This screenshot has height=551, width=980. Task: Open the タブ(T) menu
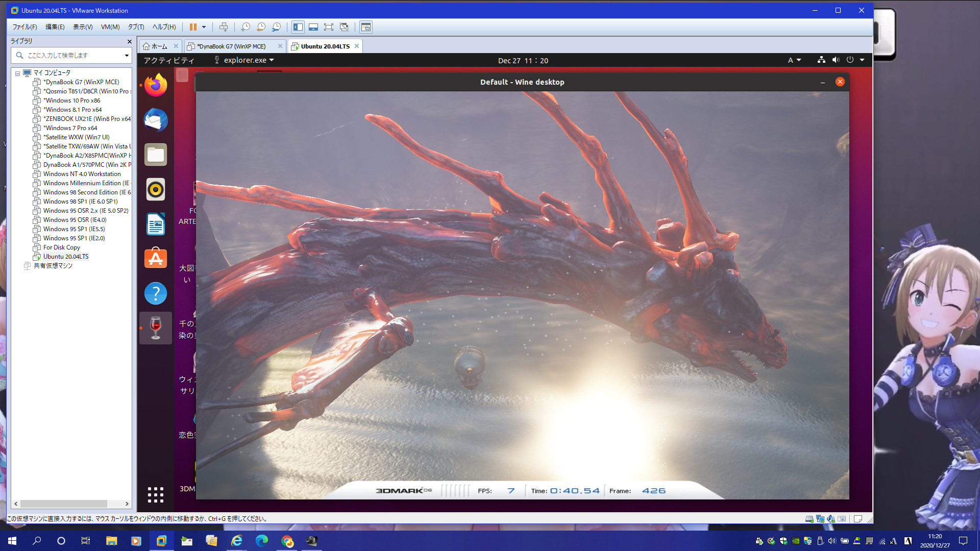136,27
